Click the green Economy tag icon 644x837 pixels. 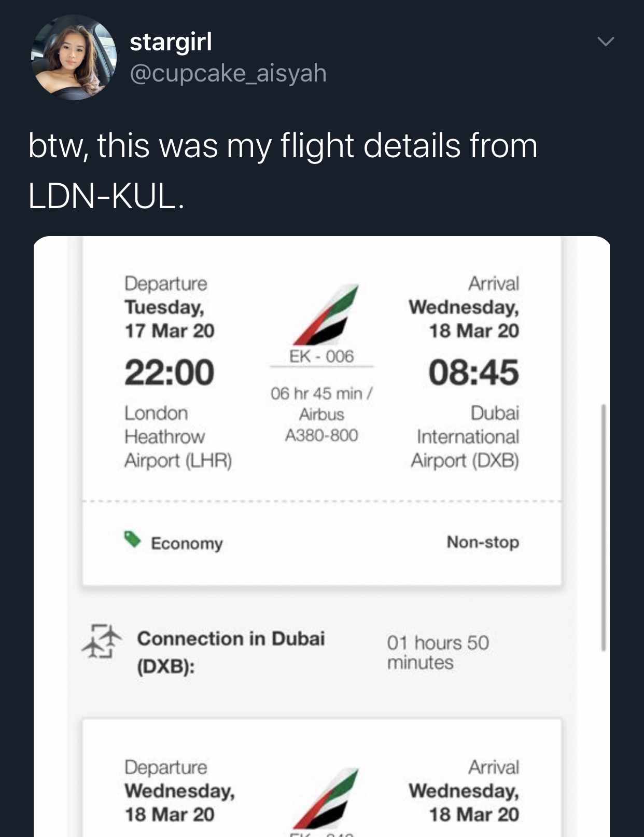tap(133, 539)
